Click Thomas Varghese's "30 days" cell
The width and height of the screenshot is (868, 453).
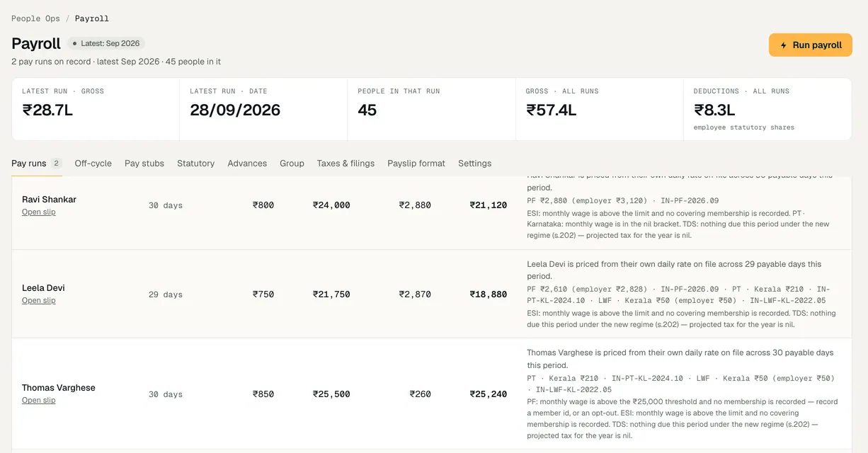click(166, 394)
